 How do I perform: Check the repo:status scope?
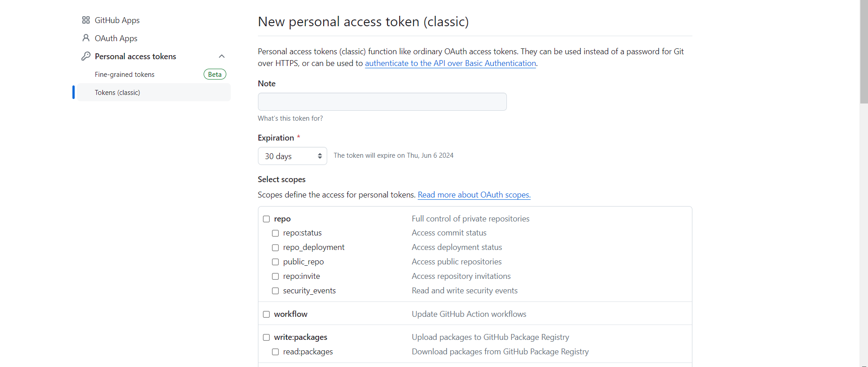coord(275,233)
